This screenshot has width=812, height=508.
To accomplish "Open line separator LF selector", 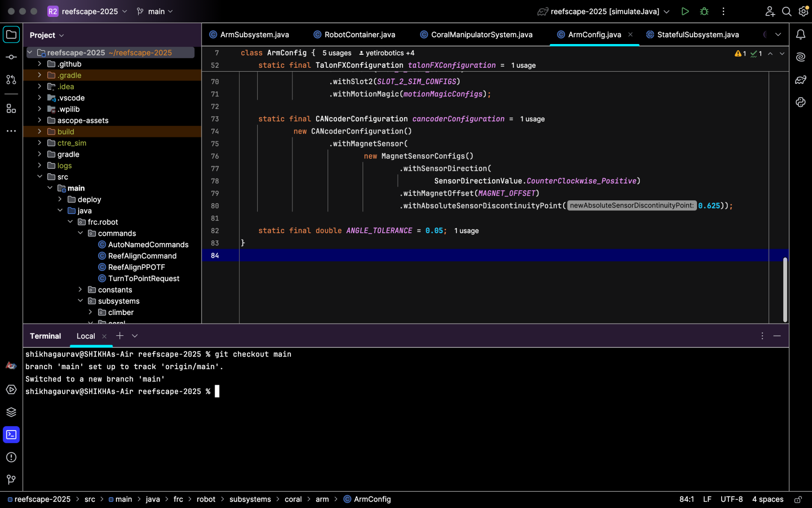I will click(707, 499).
